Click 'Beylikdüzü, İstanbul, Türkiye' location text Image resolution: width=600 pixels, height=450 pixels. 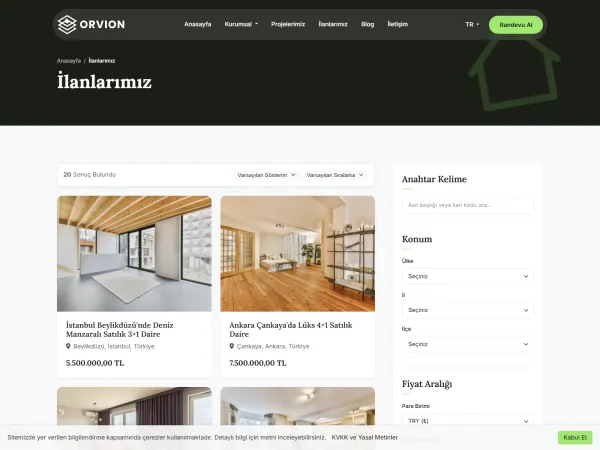[114, 346]
